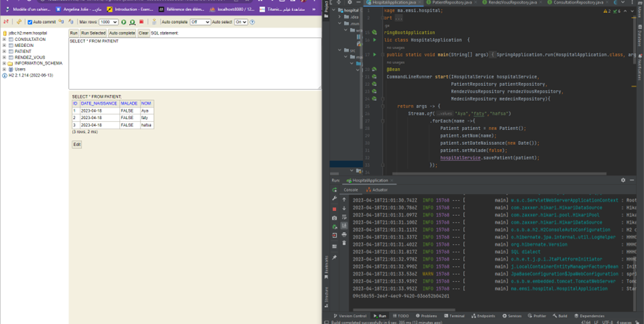Click the camera thread dump icon
This screenshot has height=324, width=644.
pos(335,218)
